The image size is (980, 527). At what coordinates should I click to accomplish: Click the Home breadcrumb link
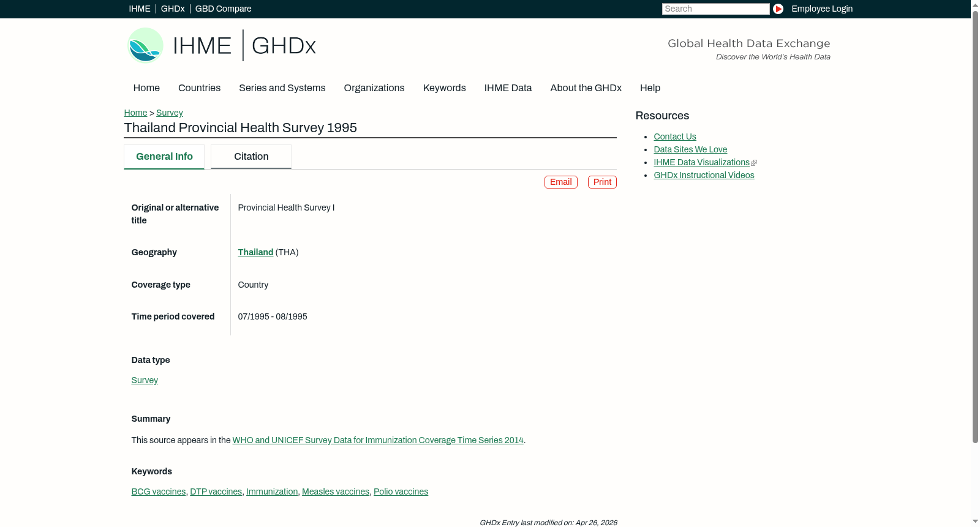135,113
